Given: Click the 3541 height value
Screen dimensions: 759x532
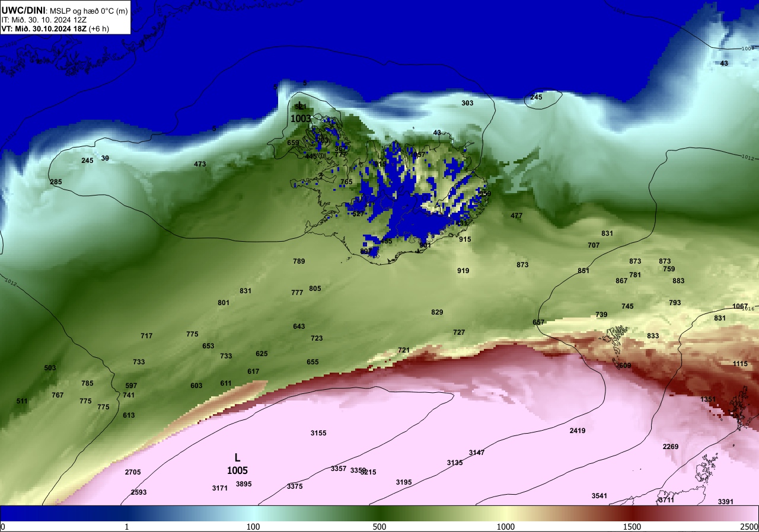Looking at the screenshot, I should [x=599, y=496].
